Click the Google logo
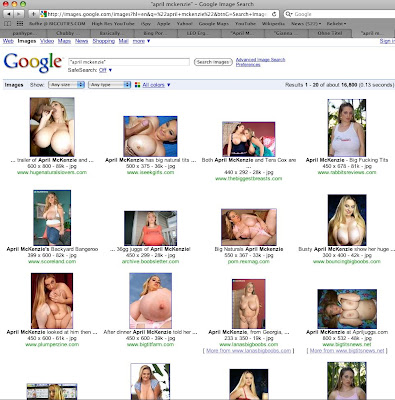 pos(33,62)
